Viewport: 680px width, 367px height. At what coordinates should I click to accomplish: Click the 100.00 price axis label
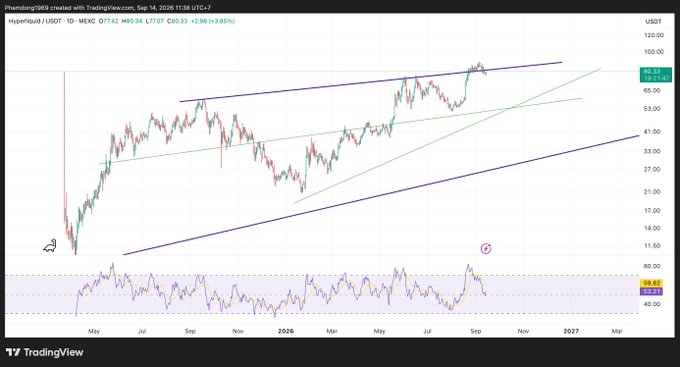coord(654,52)
